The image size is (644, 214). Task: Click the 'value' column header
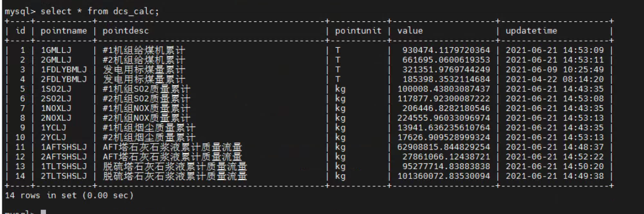pos(410,31)
